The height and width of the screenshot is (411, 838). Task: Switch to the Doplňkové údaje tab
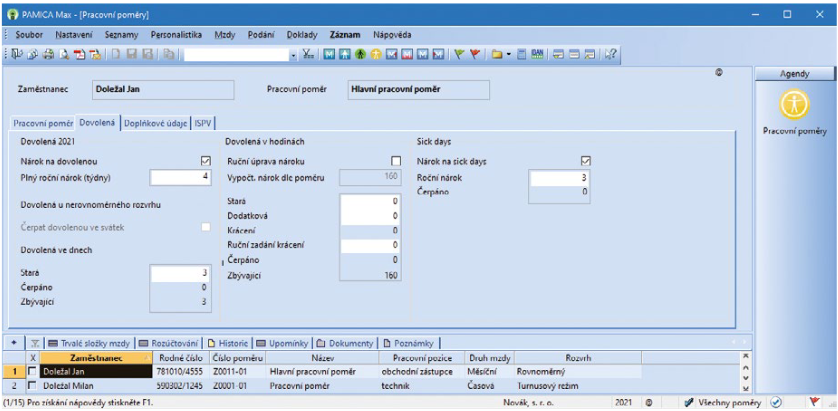click(x=156, y=121)
